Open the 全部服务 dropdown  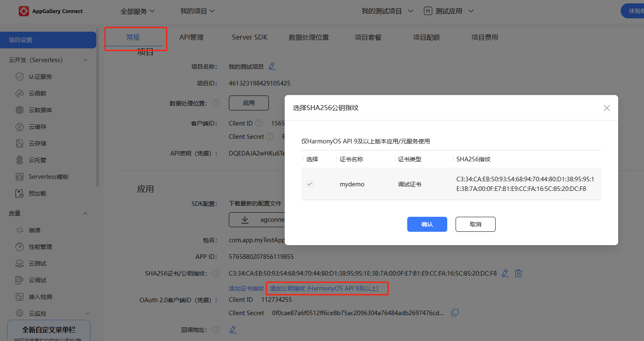[138, 11]
